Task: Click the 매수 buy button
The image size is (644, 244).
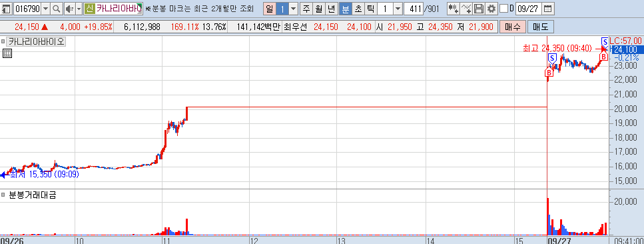Action: point(512,27)
